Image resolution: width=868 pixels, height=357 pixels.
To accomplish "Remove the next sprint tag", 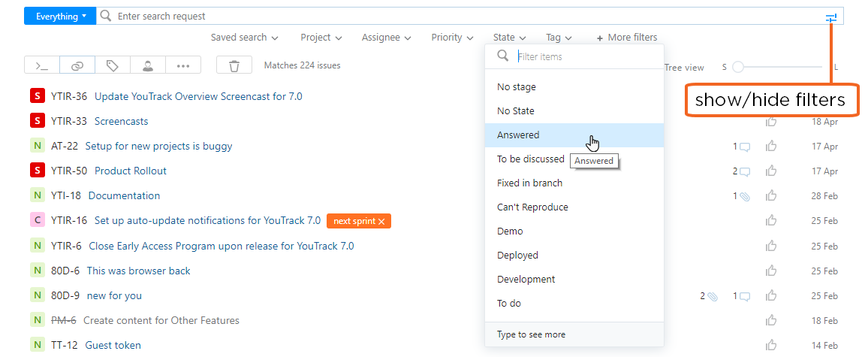I will click(x=381, y=221).
